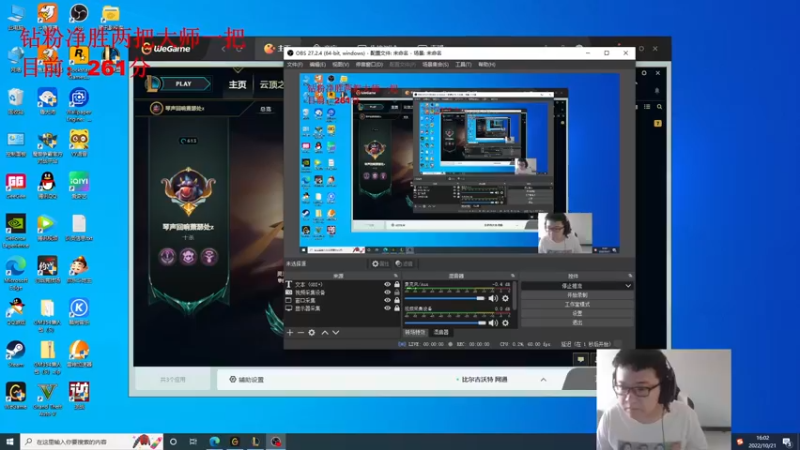Open the OBS Studio desktop shortcut
The image size is (800, 450).
click(x=79, y=14)
